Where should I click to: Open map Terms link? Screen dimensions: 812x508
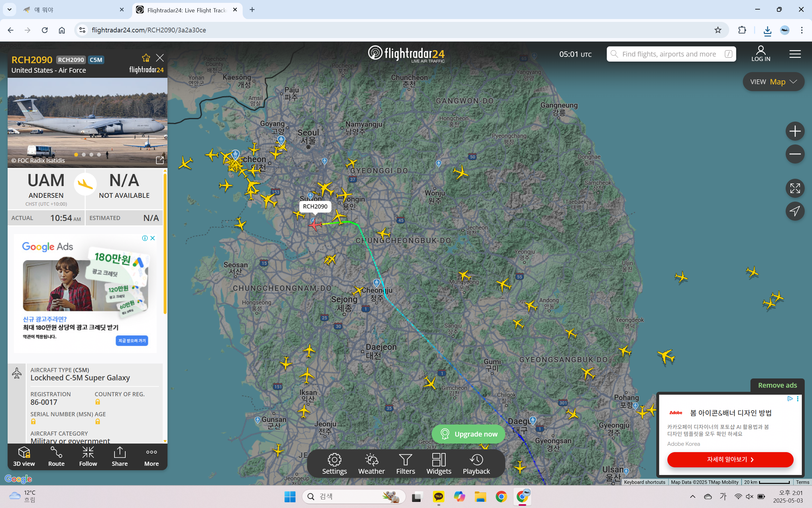[802, 482]
